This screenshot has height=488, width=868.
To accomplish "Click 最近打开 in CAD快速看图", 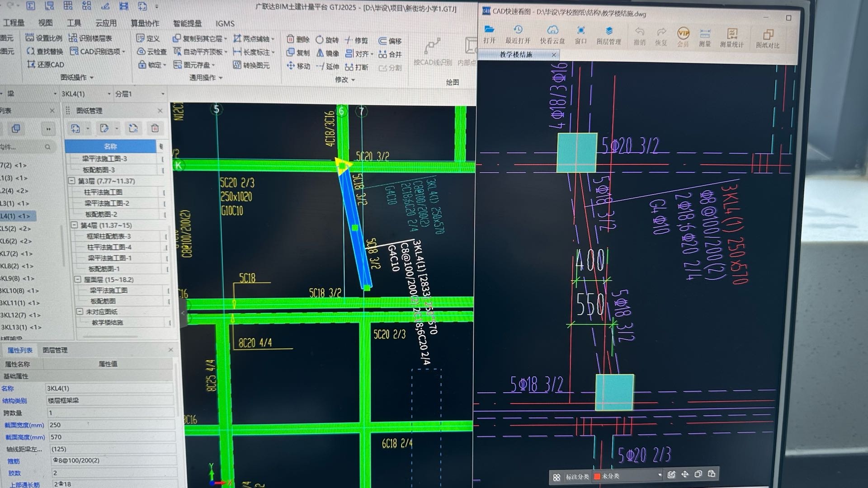I will [518, 35].
